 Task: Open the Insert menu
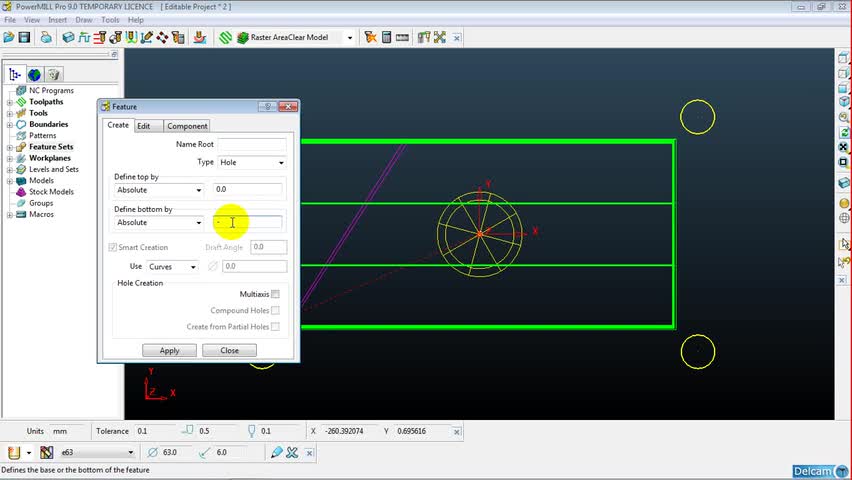(x=57, y=20)
